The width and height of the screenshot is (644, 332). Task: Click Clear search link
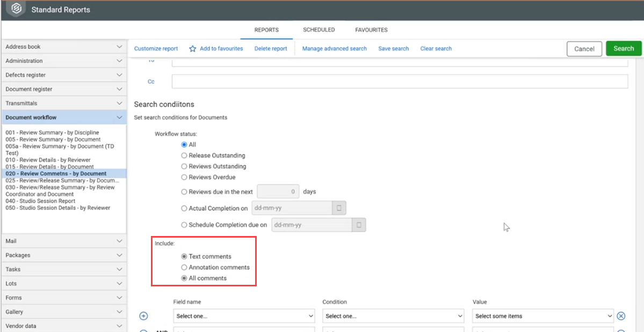[x=436, y=49]
